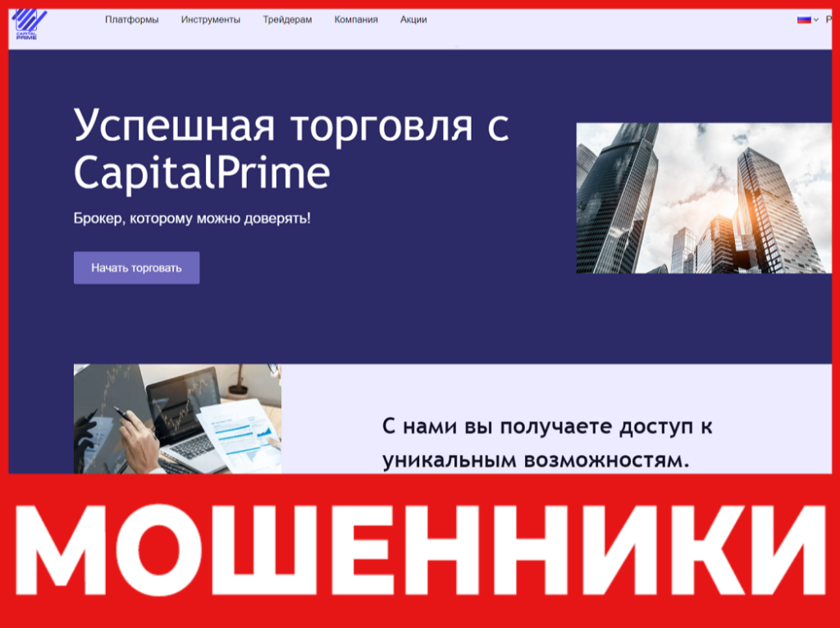
Task: Click the Начать торговать button
Action: tap(136, 268)
